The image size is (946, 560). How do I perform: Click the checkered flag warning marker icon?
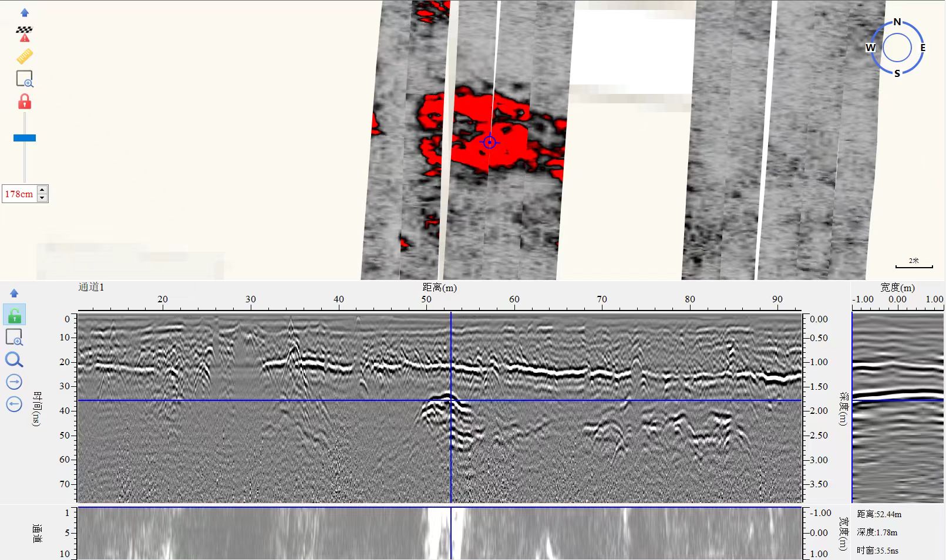[x=25, y=34]
